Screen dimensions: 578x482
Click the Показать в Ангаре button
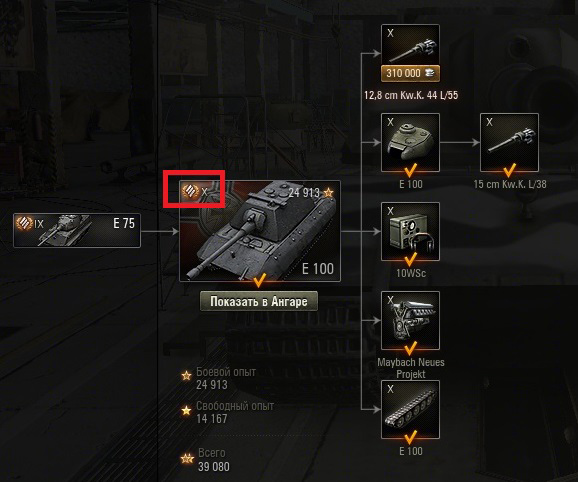[259, 301]
